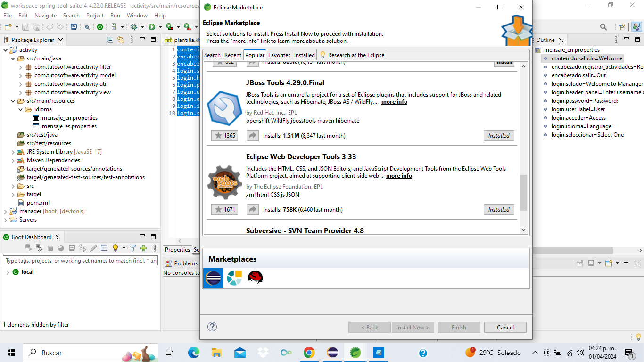Open the Red Hat, Inc. provider link

269,113
